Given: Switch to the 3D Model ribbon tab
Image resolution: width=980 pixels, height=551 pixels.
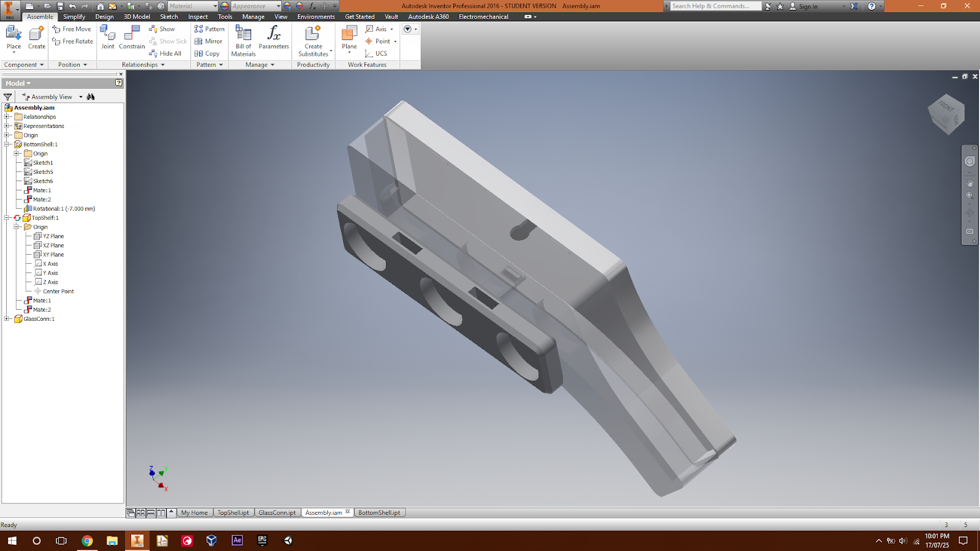Looking at the screenshot, I should (x=137, y=17).
